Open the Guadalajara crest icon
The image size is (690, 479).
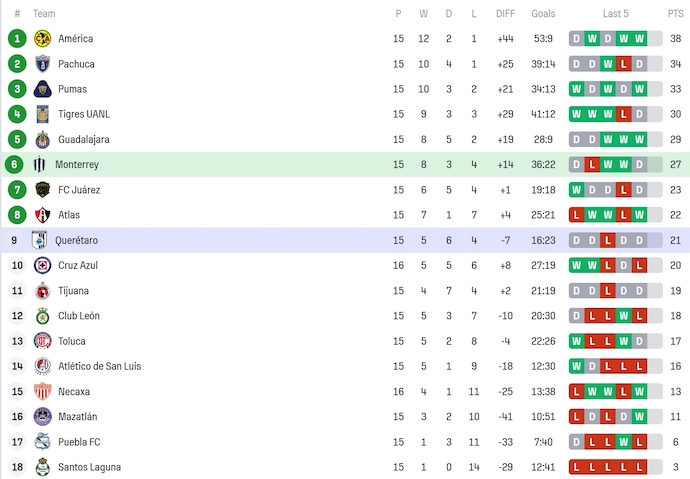click(43, 139)
